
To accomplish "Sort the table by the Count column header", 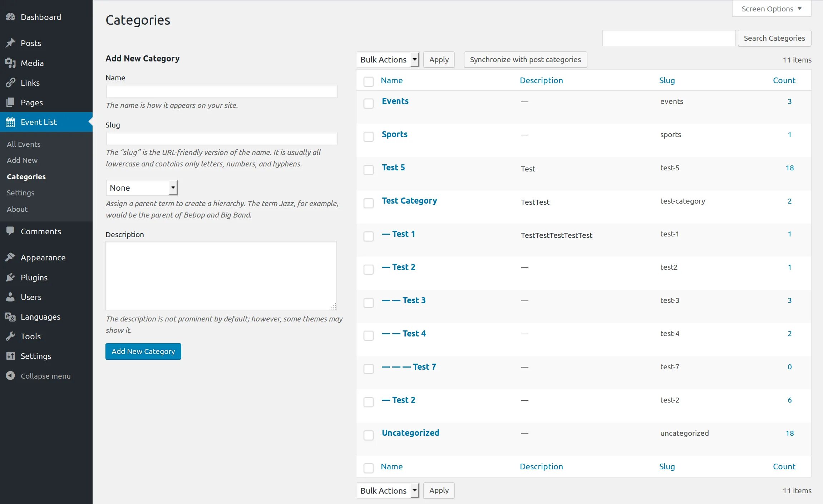I will [x=784, y=80].
